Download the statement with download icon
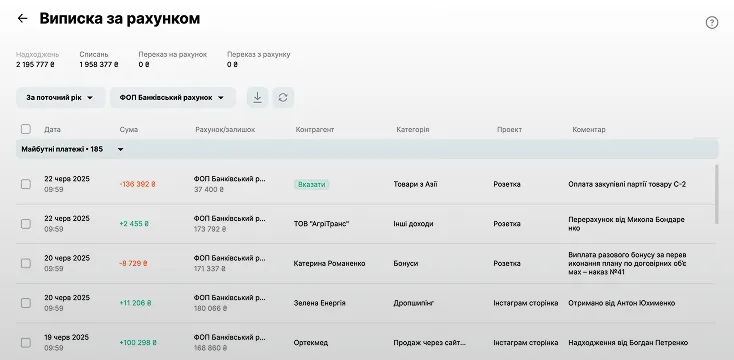734x360 pixels. click(257, 97)
